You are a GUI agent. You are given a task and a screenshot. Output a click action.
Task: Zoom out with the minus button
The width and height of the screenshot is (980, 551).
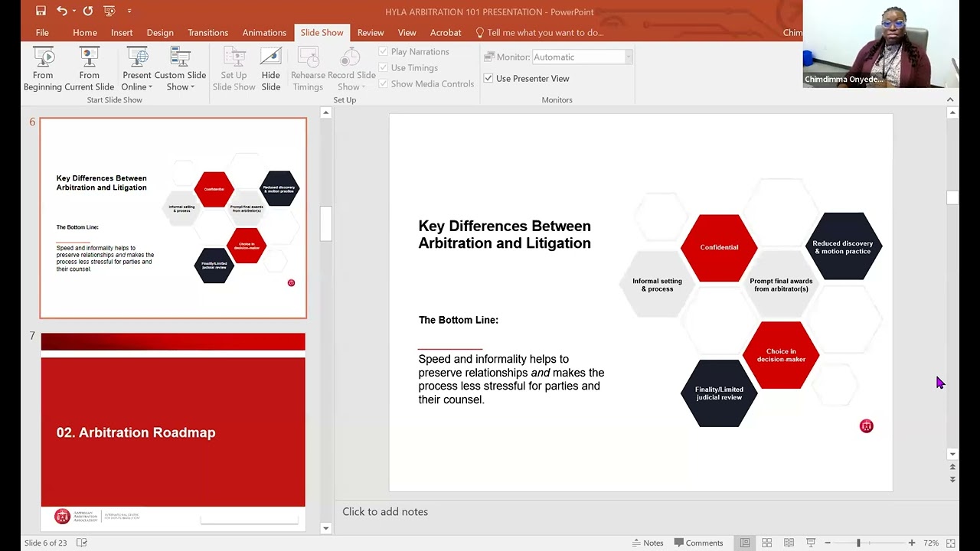coord(828,543)
